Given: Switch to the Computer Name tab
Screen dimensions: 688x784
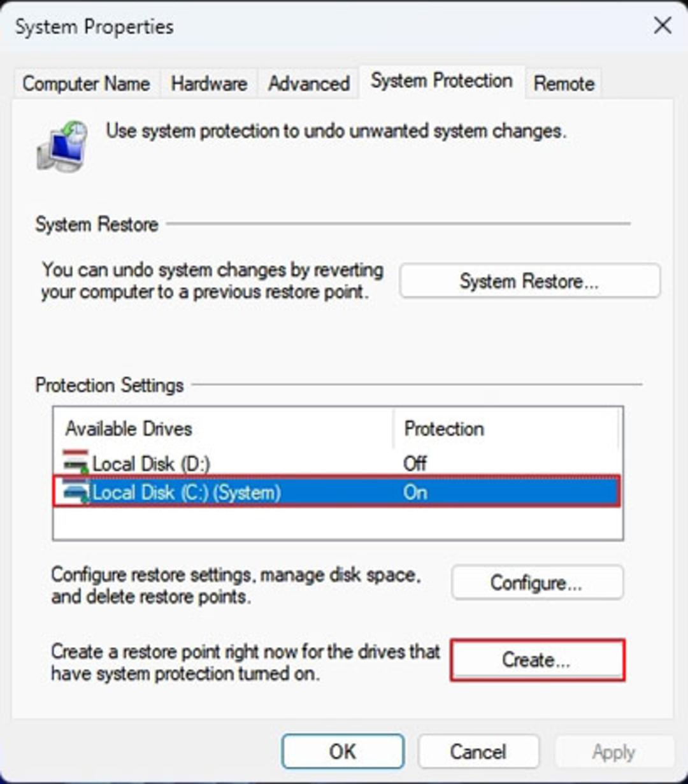Looking at the screenshot, I should tap(87, 83).
